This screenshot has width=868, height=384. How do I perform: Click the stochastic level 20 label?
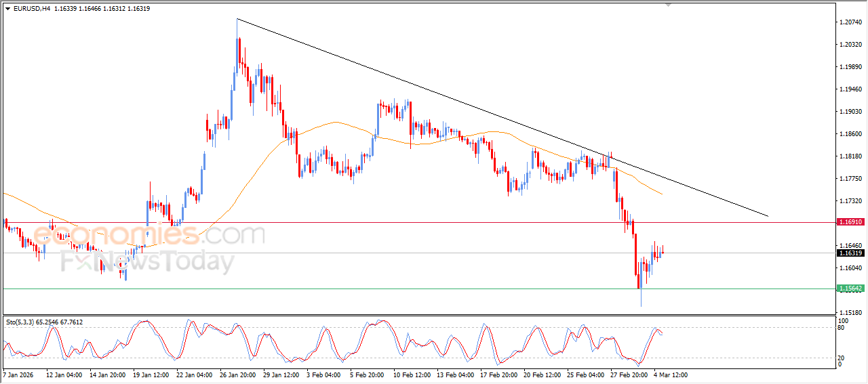(x=842, y=358)
